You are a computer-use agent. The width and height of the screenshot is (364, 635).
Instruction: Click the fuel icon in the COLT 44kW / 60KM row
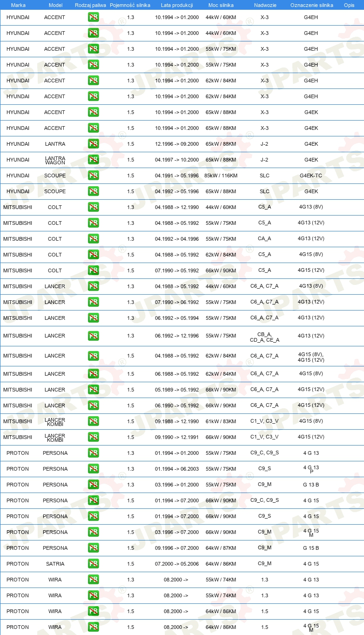click(x=93, y=207)
